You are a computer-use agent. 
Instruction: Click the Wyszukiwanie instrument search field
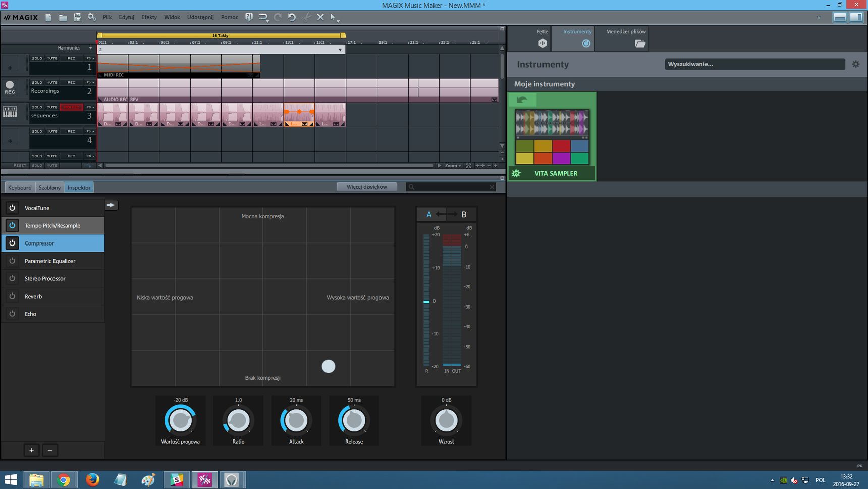pos(755,64)
